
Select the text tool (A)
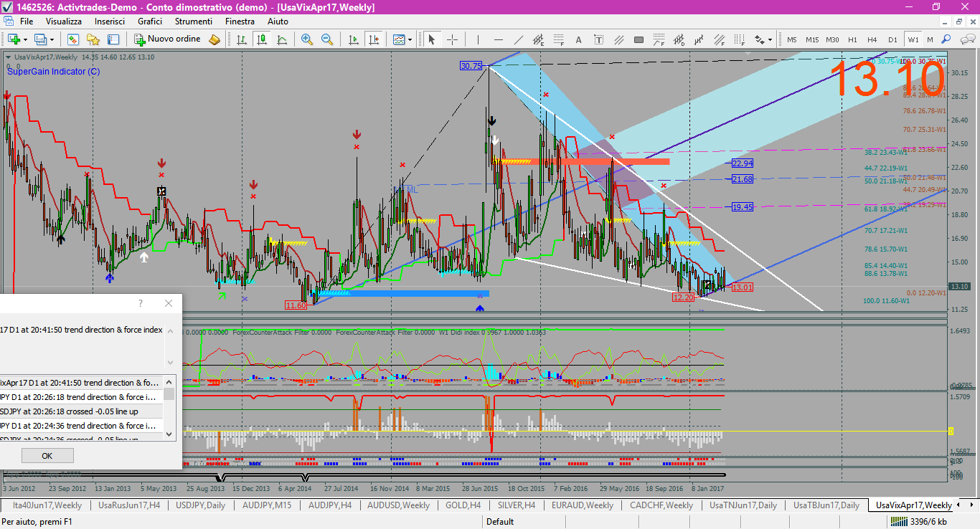(579, 39)
